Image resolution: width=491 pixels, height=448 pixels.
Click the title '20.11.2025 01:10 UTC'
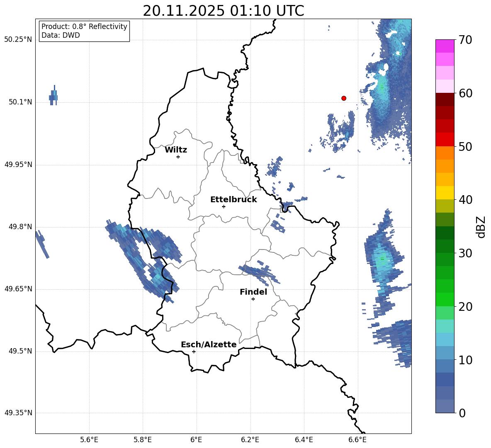[x=224, y=11]
